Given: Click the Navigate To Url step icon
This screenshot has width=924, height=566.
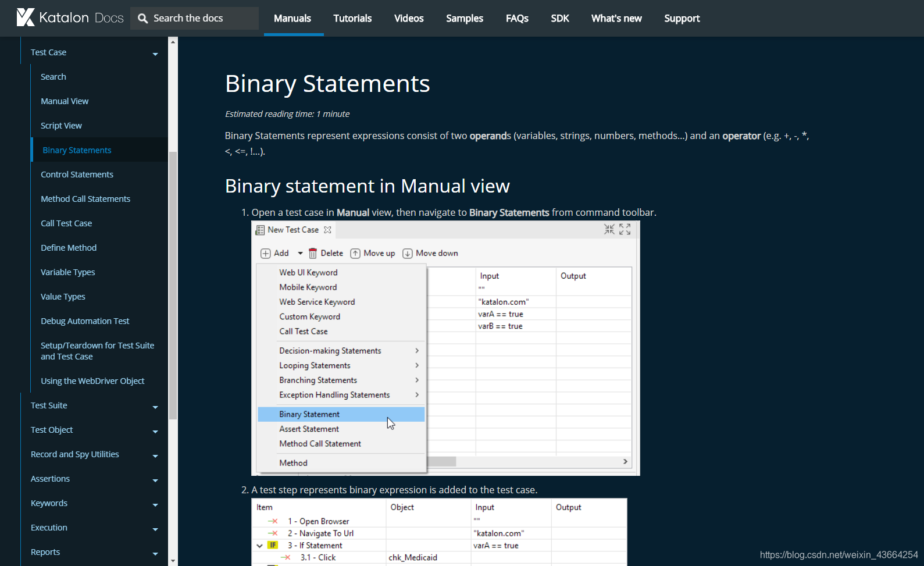Looking at the screenshot, I should coord(273,533).
